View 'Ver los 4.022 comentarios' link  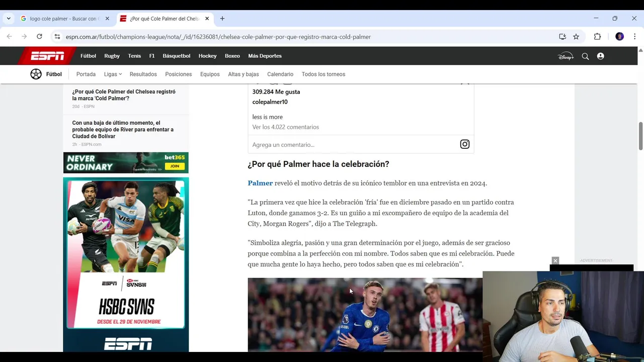coord(285,127)
